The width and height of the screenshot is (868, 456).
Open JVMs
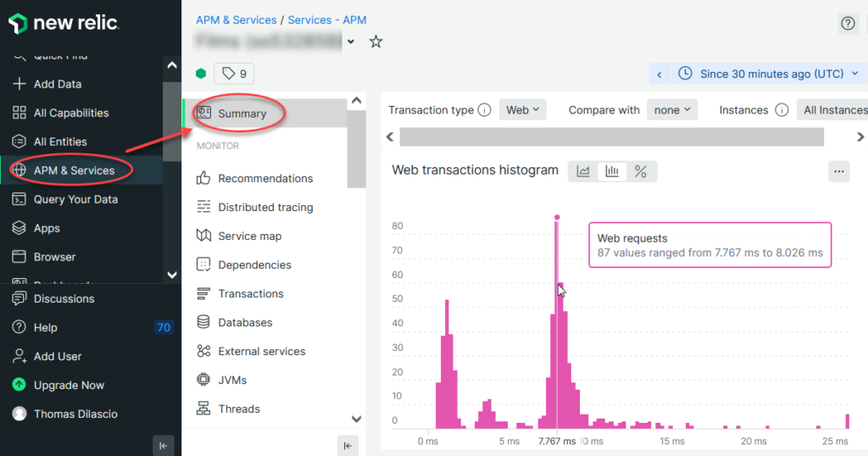tap(221, 381)
